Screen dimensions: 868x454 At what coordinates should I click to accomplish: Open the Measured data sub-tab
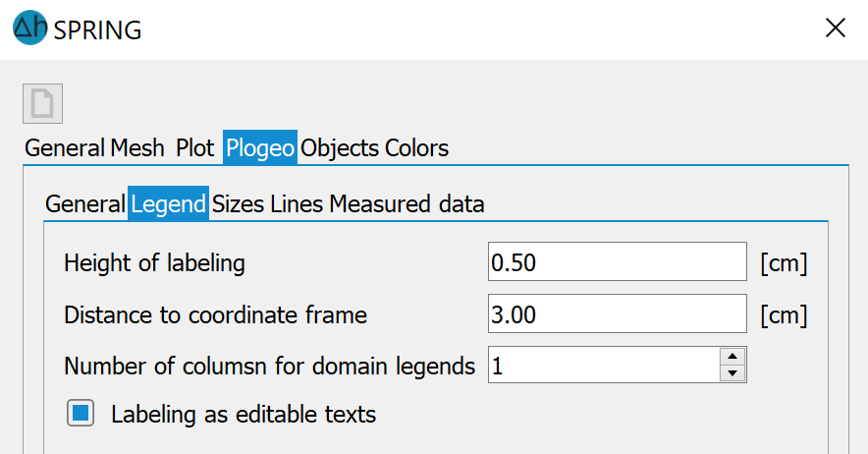tap(407, 204)
